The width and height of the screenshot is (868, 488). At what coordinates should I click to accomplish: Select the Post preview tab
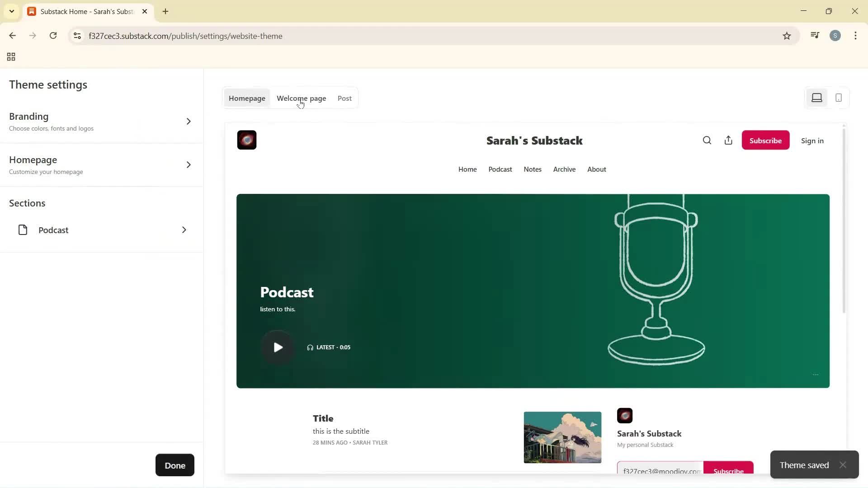click(344, 99)
